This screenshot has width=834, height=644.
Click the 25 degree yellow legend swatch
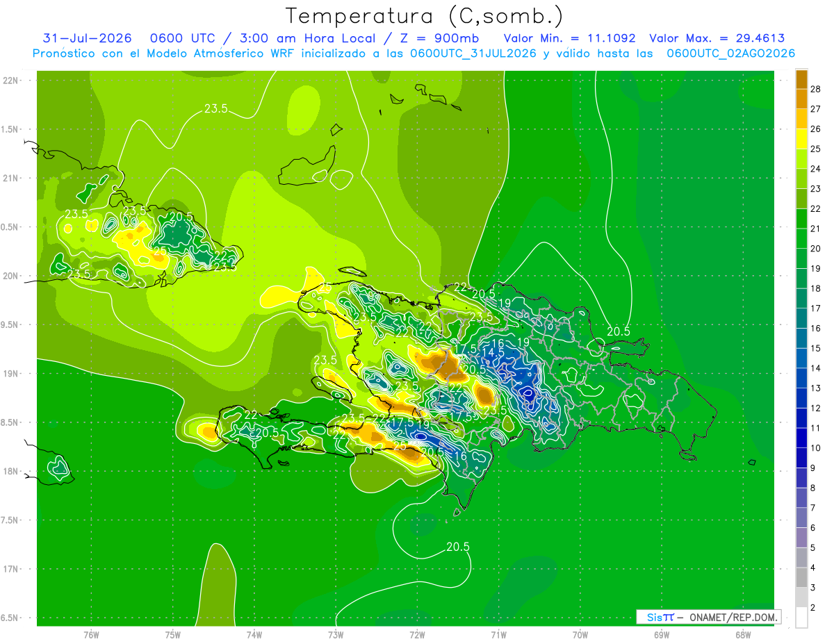(801, 139)
